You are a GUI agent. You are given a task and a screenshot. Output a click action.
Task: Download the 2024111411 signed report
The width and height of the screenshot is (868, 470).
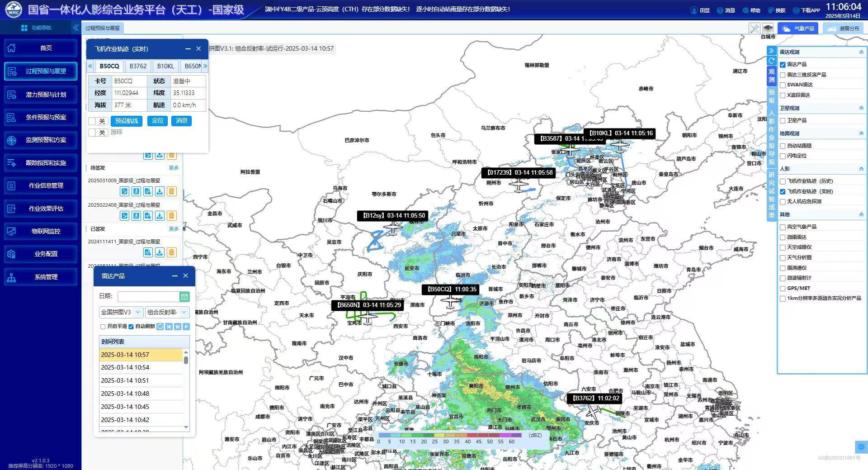pyautogui.click(x=160, y=252)
